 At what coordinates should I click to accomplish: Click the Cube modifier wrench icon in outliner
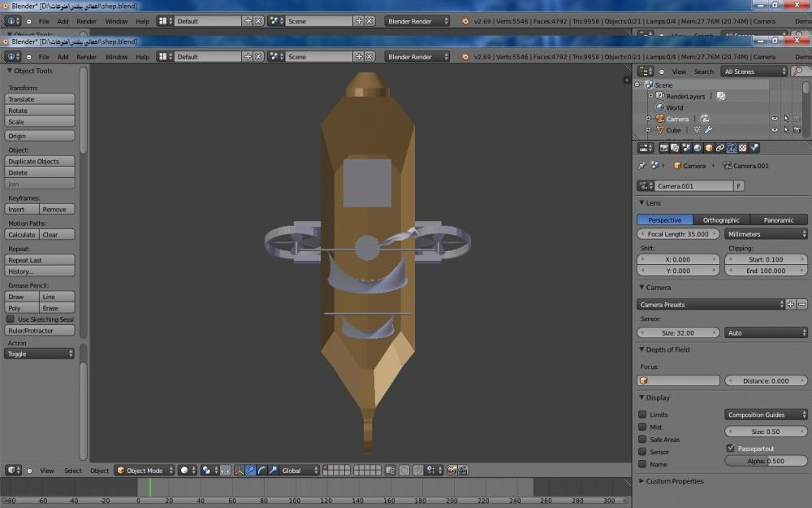[x=708, y=130]
